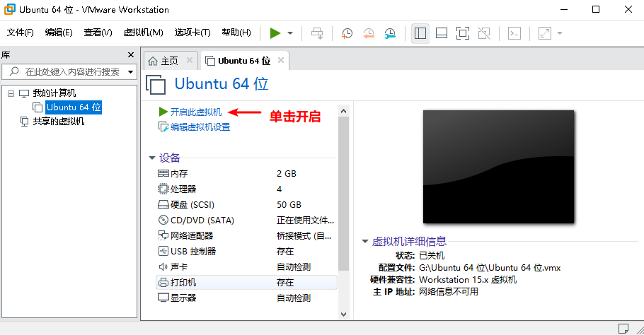The image size is (644, 335).
Task: Select the 硬盘 (SCSI) device row
Action: point(246,205)
